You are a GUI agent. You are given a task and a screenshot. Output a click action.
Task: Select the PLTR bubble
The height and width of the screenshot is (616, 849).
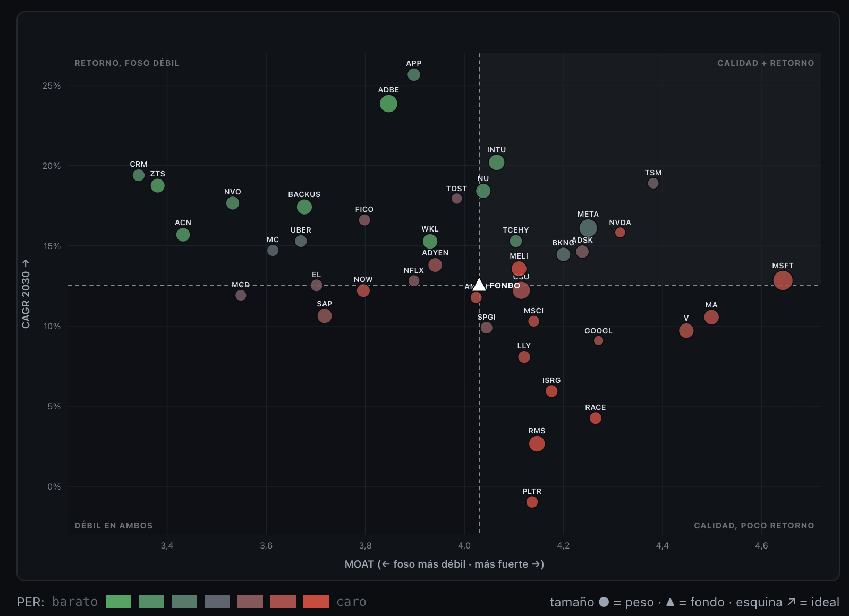click(x=532, y=502)
